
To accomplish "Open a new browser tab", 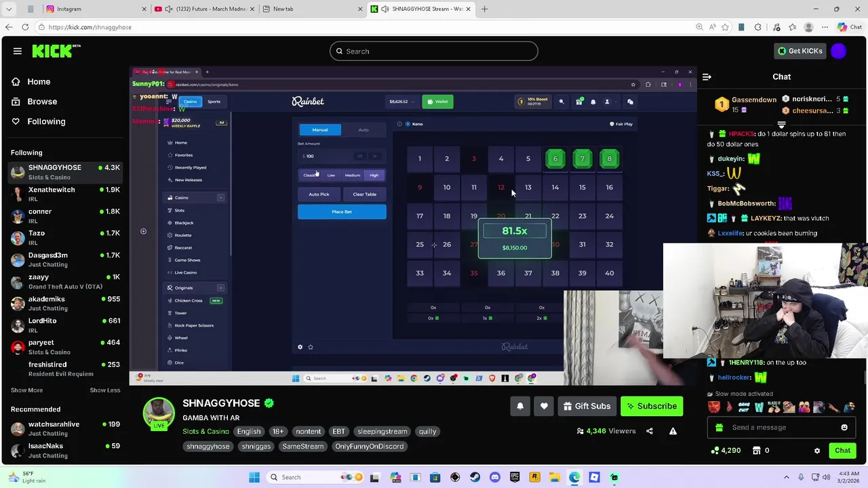I will pyautogui.click(x=484, y=9).
